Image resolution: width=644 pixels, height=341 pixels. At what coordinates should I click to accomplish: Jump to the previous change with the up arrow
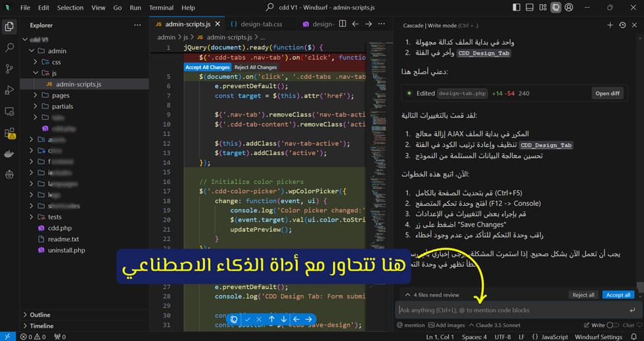(271, 319)
